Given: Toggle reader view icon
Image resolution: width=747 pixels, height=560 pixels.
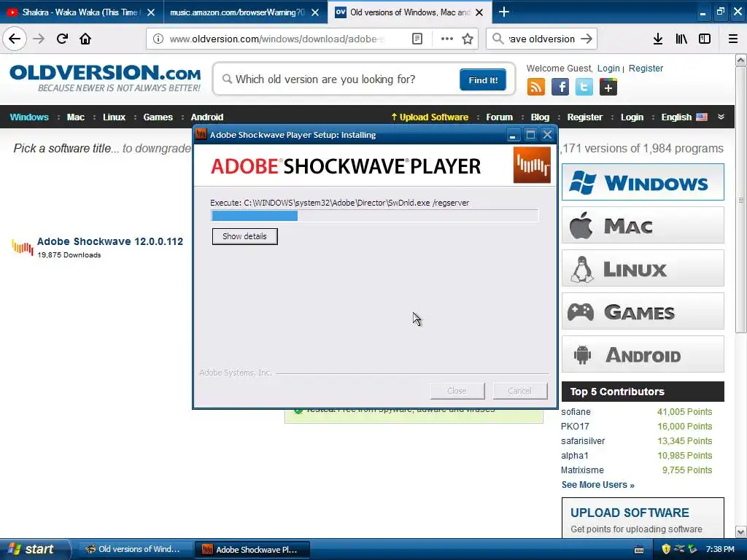Looking at the screenshot, I should [417, 39].
